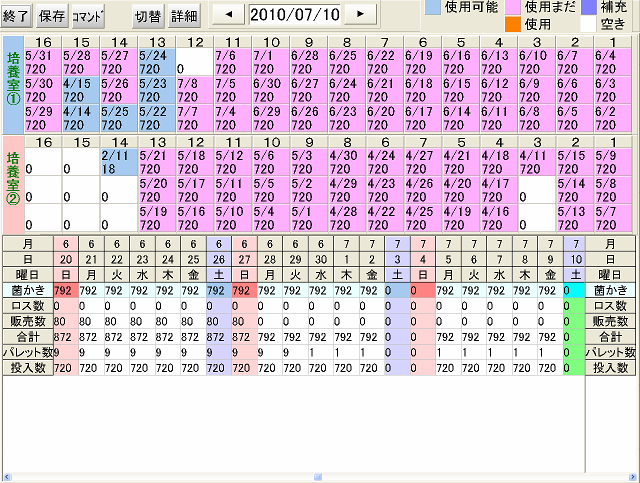Viewport: 640px width, 483px height.
Task: Open the 詳細 button
Action: (x=184, y=16)
